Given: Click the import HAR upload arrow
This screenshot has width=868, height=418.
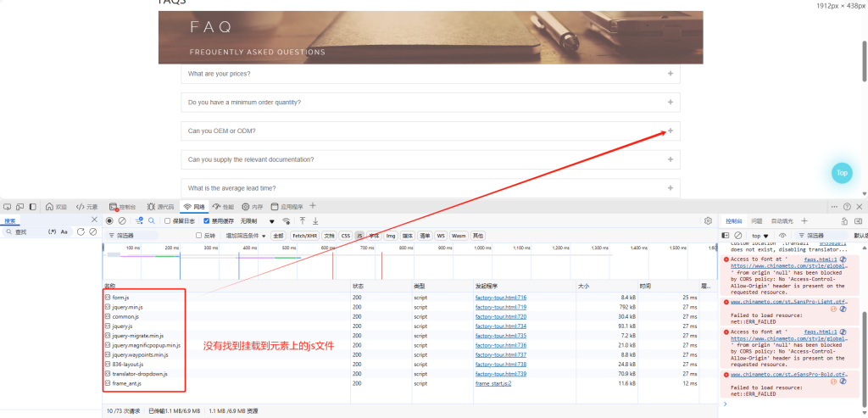Looking at the screenshot, I should (303, 221).
